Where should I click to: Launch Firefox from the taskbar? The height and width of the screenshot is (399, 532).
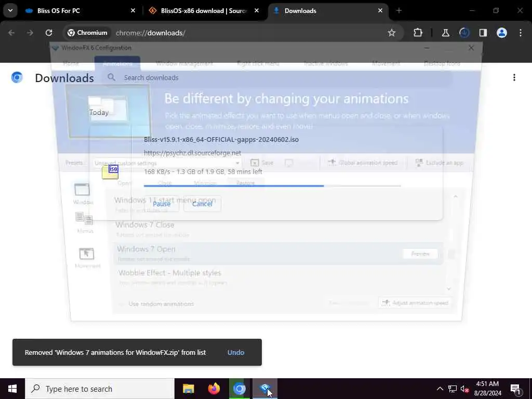point(214,389)
